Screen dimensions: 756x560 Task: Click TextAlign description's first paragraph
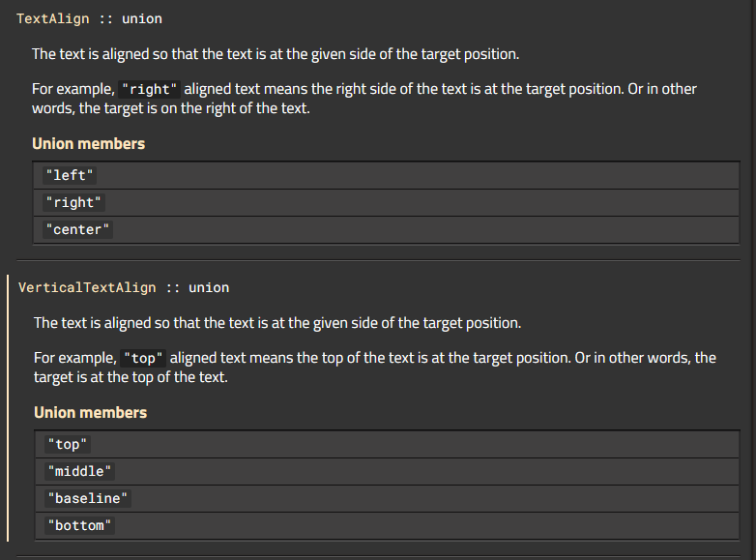(x=276, y=54)
